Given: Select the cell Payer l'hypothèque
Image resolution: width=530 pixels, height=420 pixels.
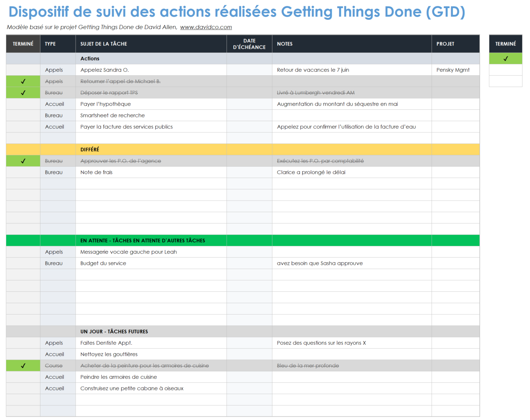Looking at the screenshot, I should [151, 104].
